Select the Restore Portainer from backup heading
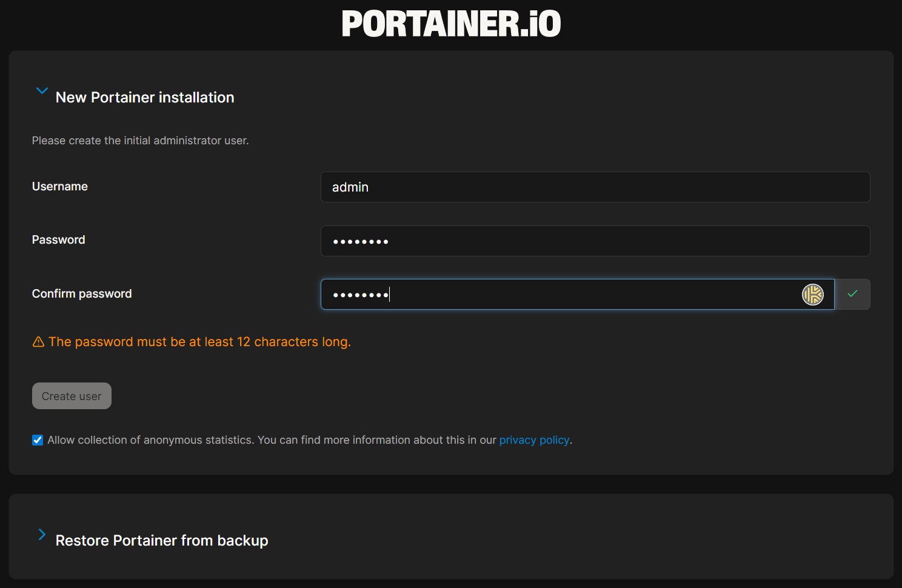902x588 pixels. click(x=161, y=540)
